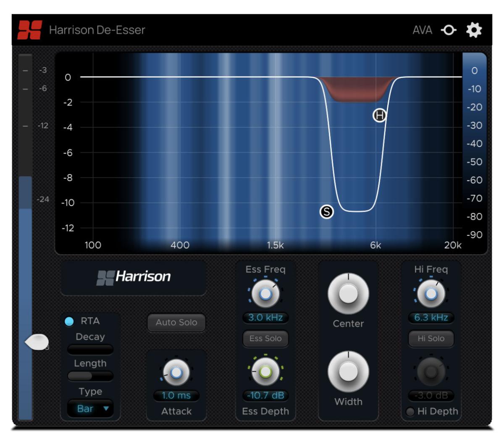Click the 6k frequency axis label
504x438 pixels.
coord(375,245)
